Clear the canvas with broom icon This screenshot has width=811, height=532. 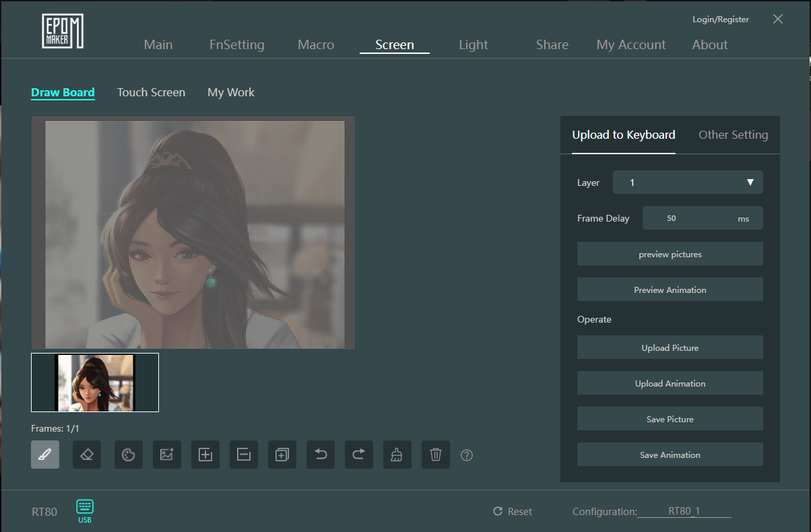tap(397, 455)
